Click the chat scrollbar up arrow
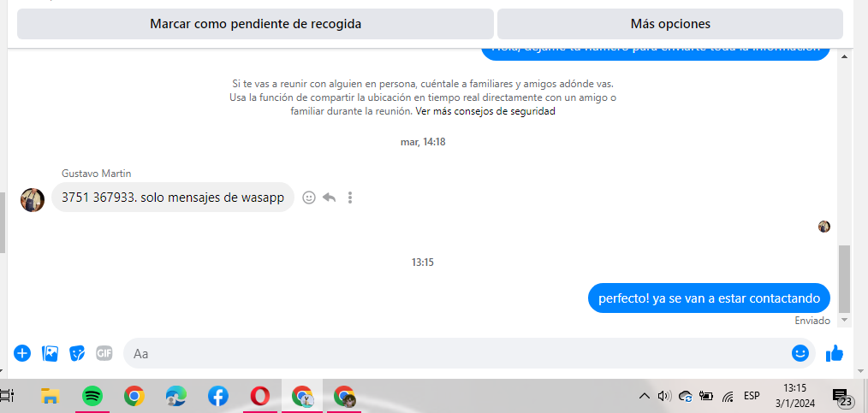 844,57
